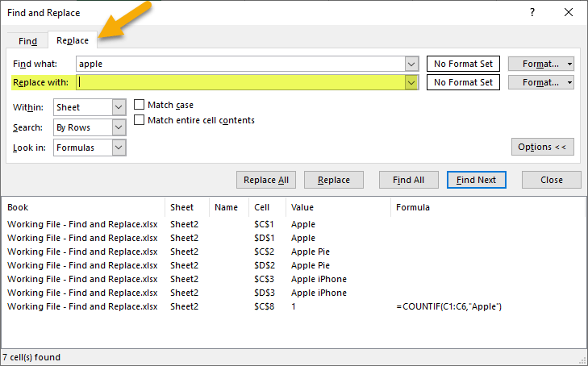Click the Help question mark icon
The width and height of the screenshot is (588, 366).
pos(532,12)
